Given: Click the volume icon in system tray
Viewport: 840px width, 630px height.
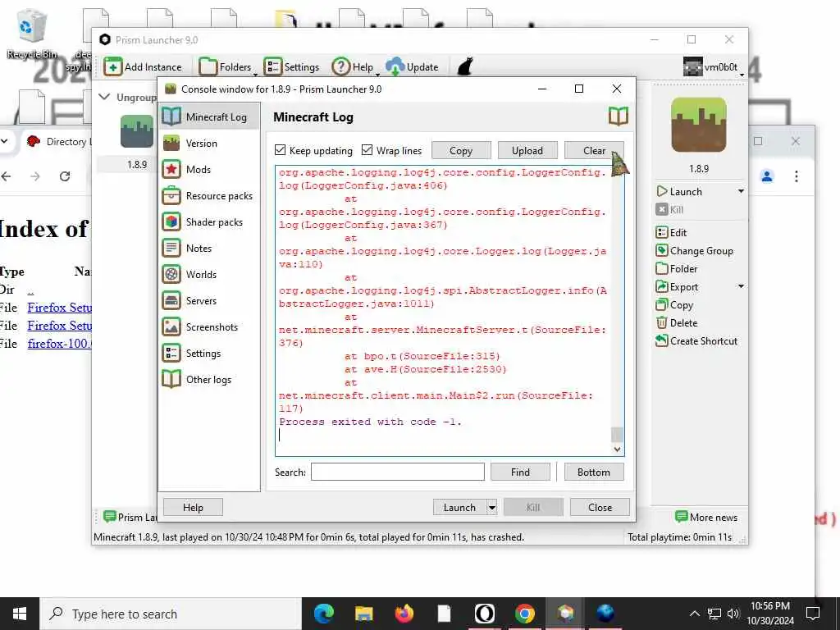Looking at the screenshot, I should coord(733,614).
